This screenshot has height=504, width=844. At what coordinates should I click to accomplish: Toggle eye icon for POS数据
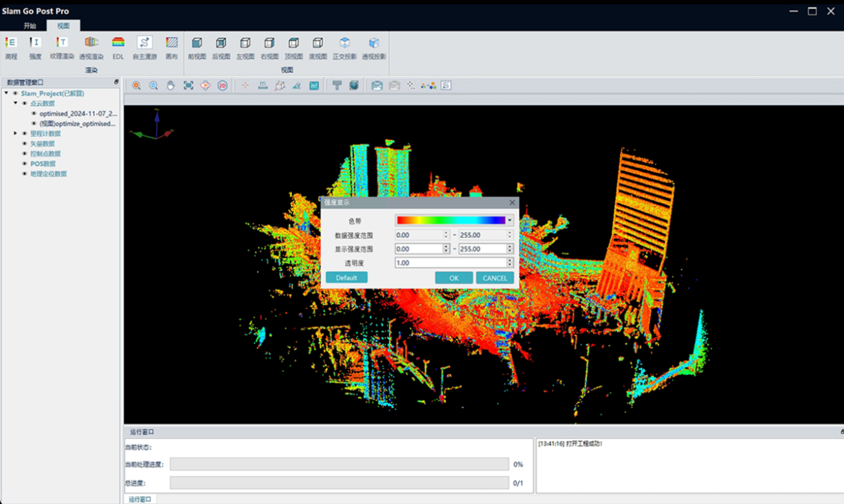(25, 164)
